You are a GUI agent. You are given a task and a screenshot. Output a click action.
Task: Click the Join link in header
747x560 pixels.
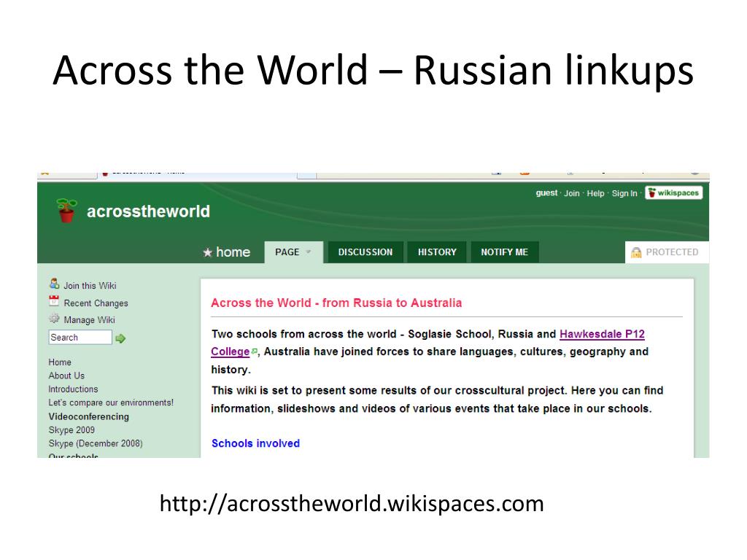coord(572,193)
